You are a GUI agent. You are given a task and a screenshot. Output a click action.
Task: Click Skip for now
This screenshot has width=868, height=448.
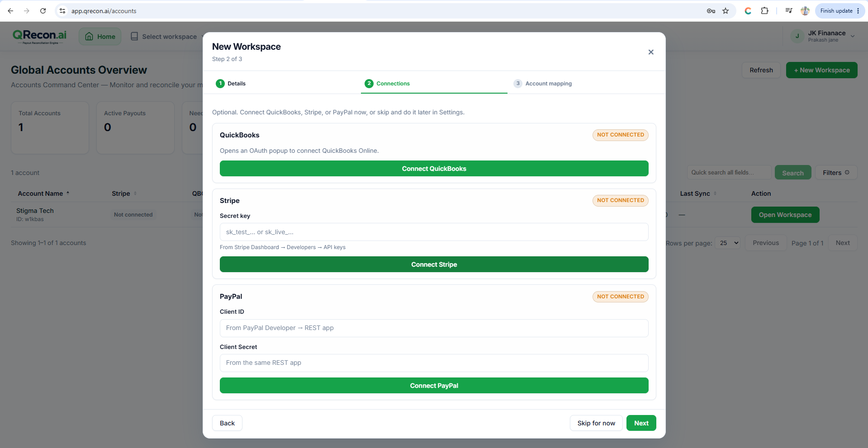[x=596, y=423]
